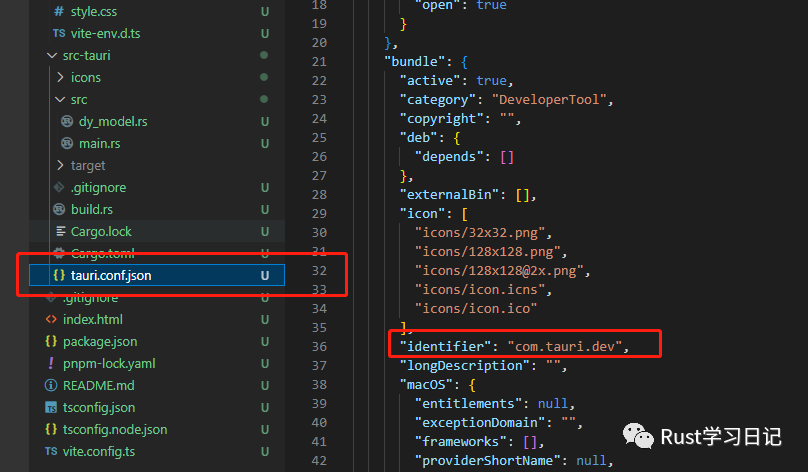Click the "icons/32x32.png" string
The height and width of the screenshot is (472, 808).
(480, 232)
